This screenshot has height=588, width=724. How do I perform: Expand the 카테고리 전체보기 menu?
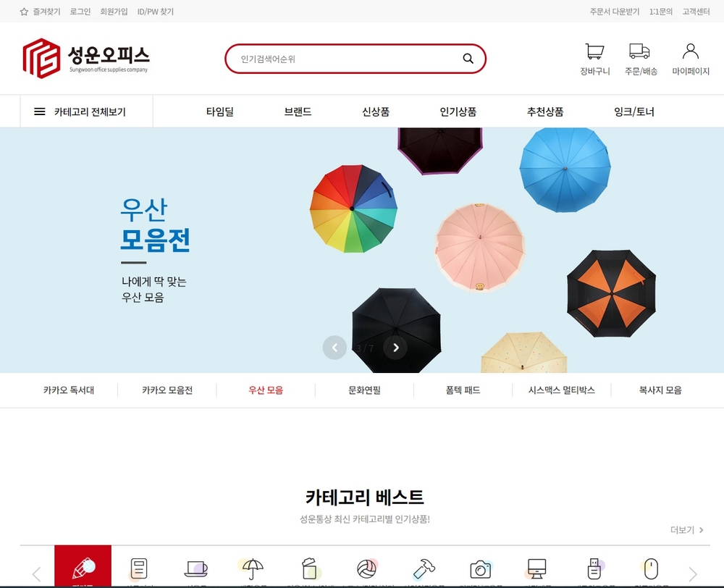coord(80,112)
